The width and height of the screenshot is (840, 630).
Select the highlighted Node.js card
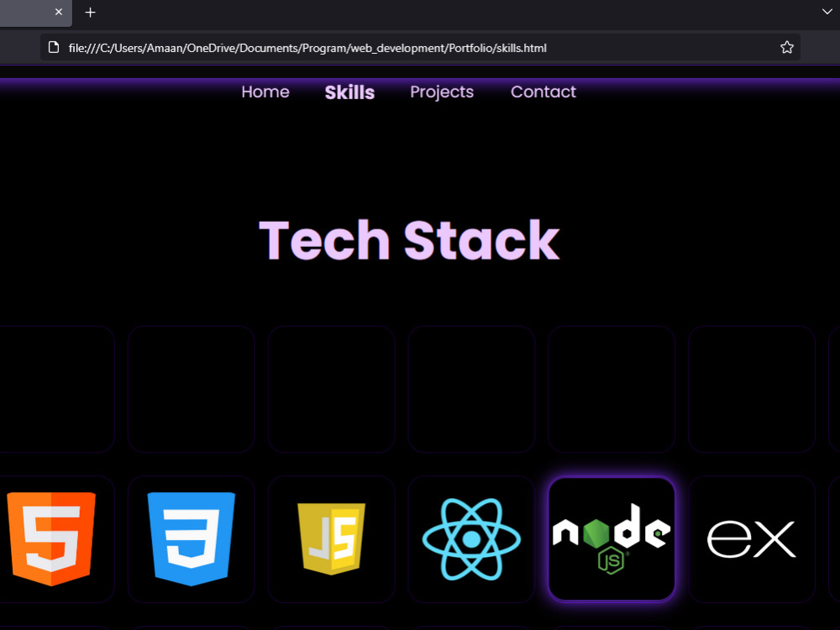[x=612, y=539]
